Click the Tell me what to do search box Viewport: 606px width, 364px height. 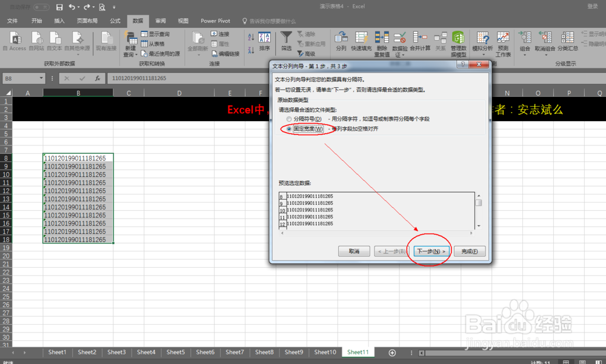(x=269, y=21)
